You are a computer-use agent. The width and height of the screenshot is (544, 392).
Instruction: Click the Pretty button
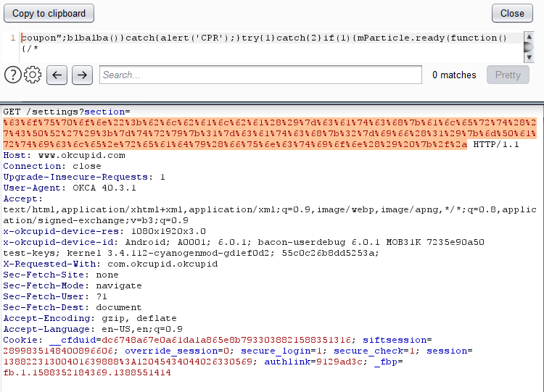[x=508, y=75]
